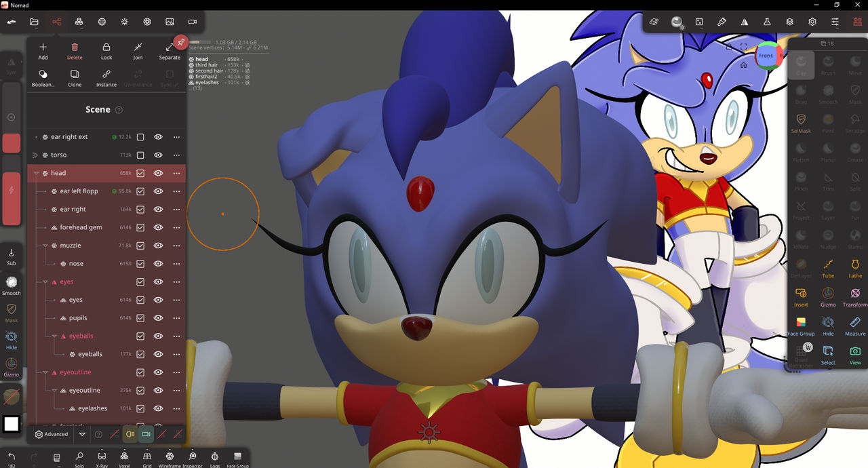Check the torso selection checkbox

(140, 155)
